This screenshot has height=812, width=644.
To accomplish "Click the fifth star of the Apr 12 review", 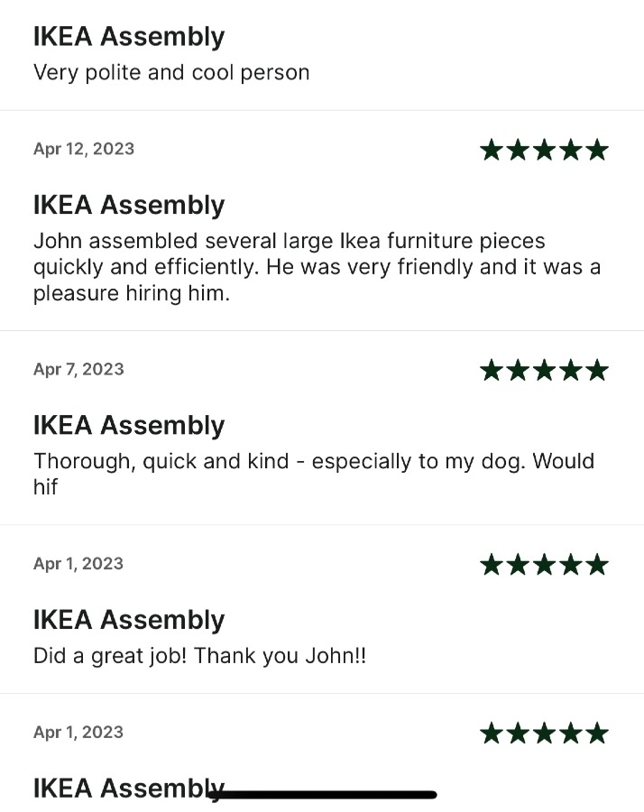I will [597, 150].
